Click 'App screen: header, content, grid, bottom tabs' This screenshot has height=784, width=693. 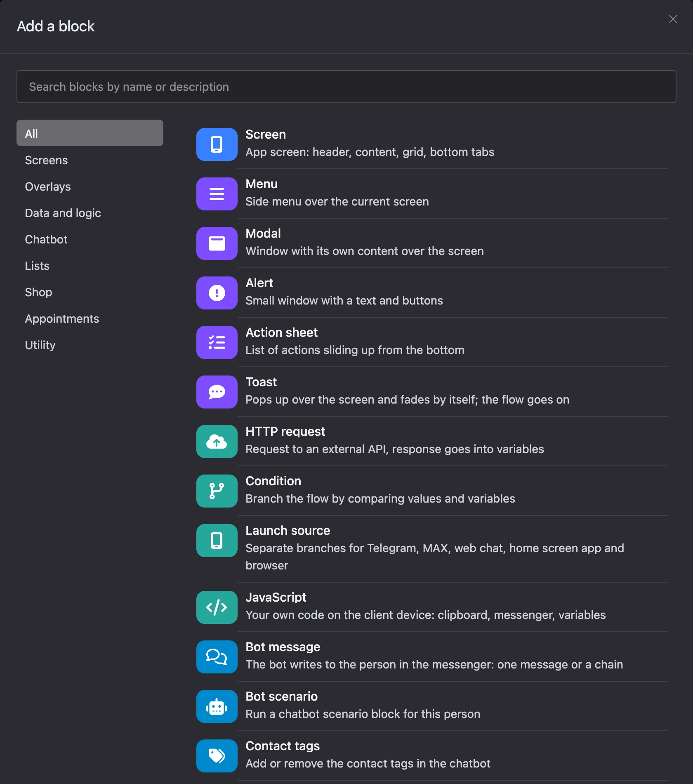click(370, 152)
